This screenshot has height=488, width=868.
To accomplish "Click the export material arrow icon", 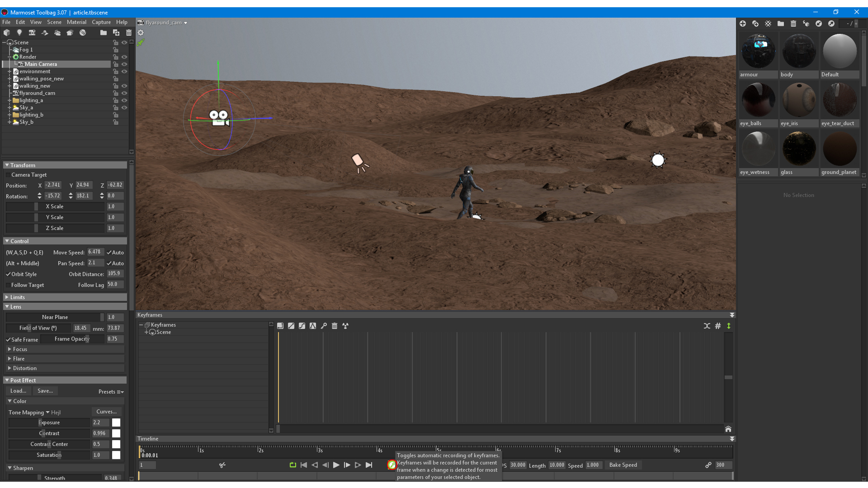I will [831, 23].
